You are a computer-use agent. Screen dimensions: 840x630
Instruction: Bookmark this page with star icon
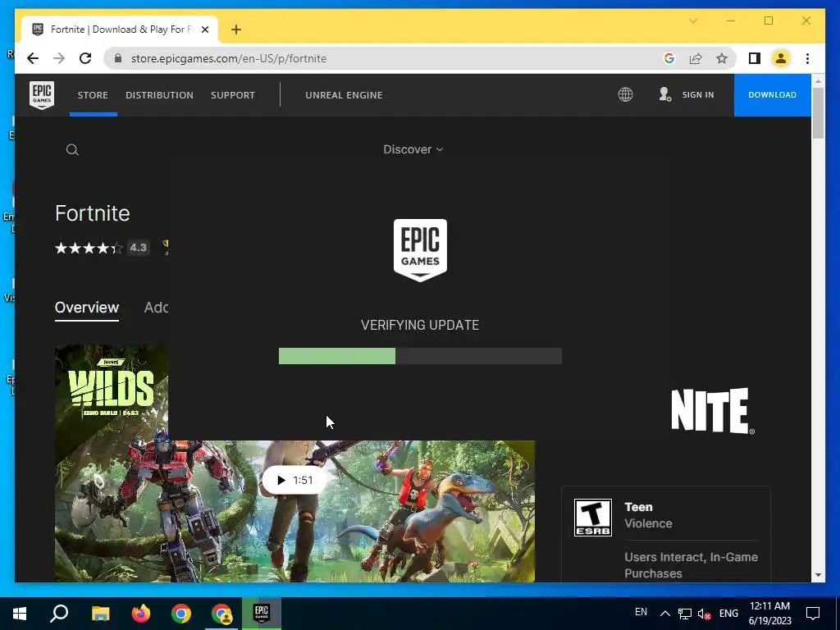722,58
